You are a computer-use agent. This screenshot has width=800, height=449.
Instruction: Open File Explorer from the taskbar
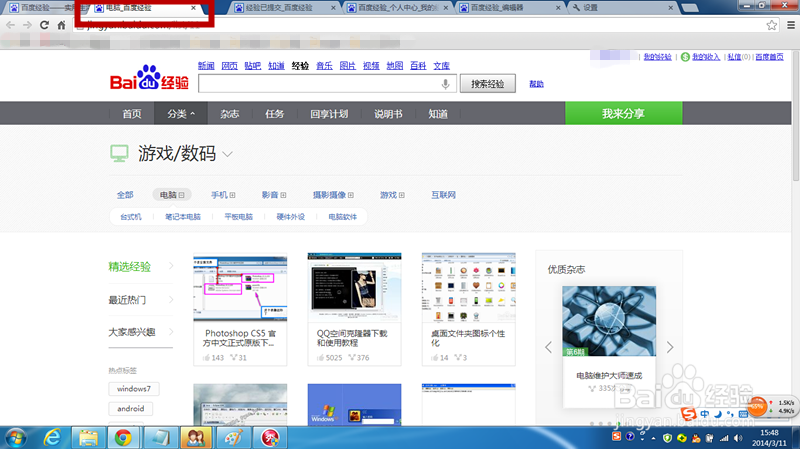tap(88, 438)
